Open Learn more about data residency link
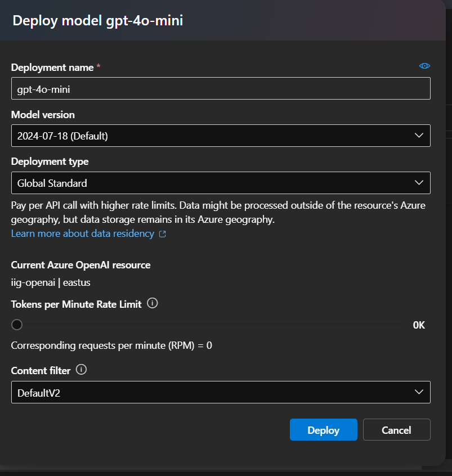The image size is (452, 476). (x=83, y=233)
